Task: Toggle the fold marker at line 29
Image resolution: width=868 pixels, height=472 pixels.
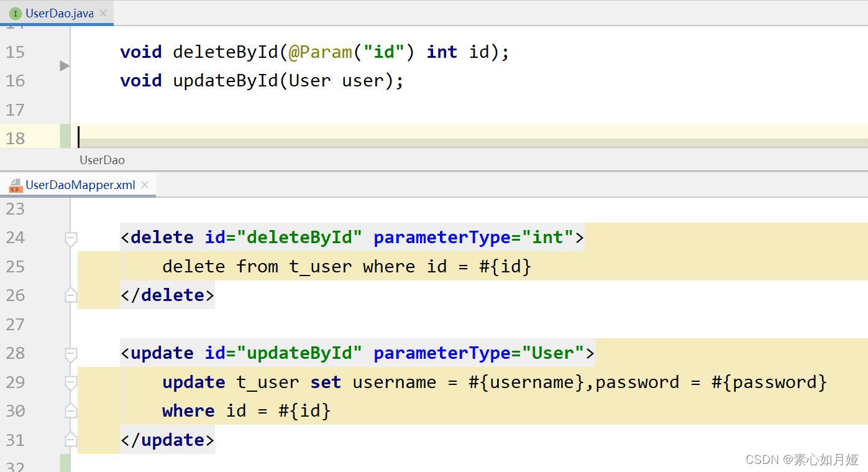Action: (x=71, y=382)
